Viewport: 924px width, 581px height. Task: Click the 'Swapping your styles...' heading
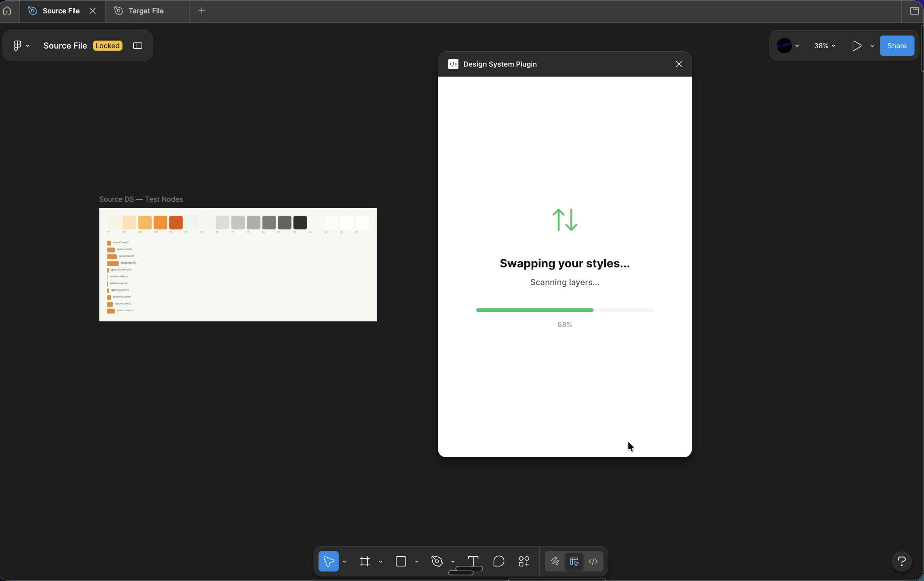tap(565, 263)
